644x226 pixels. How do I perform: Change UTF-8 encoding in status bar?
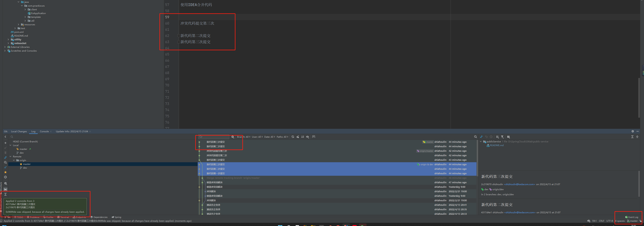(x=609, y=221)
